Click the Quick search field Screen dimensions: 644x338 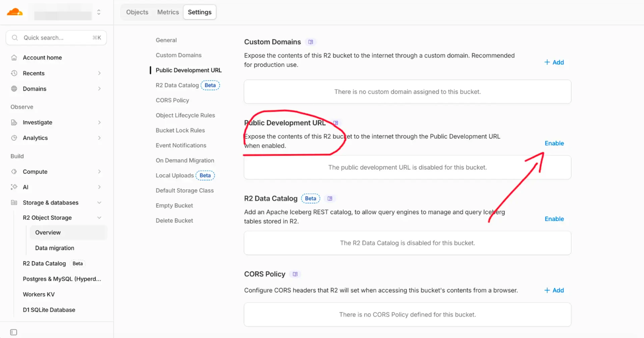pos(56,38)
